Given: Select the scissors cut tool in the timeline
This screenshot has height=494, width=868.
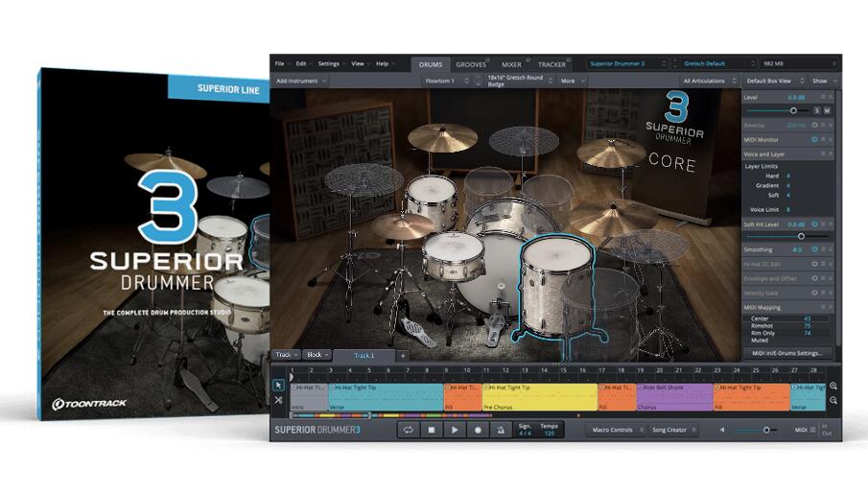Looking at the screenshot, I should pyautogui.click(x=278, y=399).
